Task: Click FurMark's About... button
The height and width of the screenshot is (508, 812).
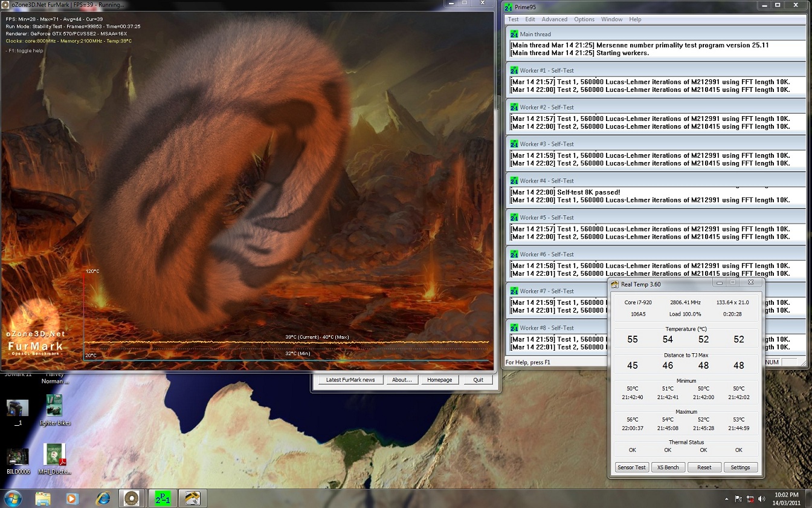Action: click(x=402, y=380)
